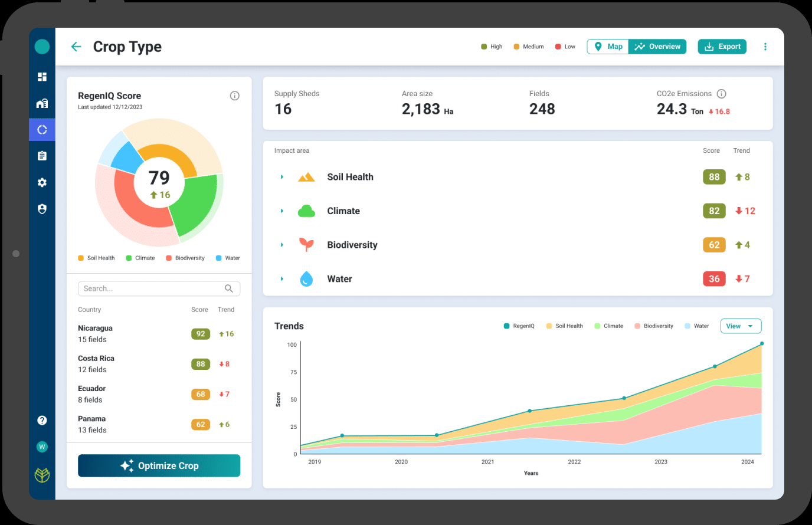
Task: Click the Medium legend color dot
Action: [516, 47]
